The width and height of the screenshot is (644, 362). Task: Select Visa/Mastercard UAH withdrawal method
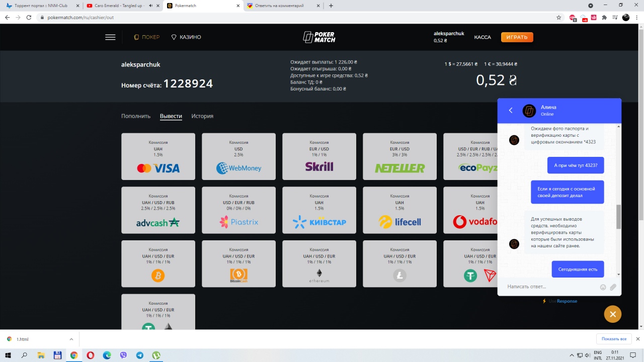click(158, 156)
